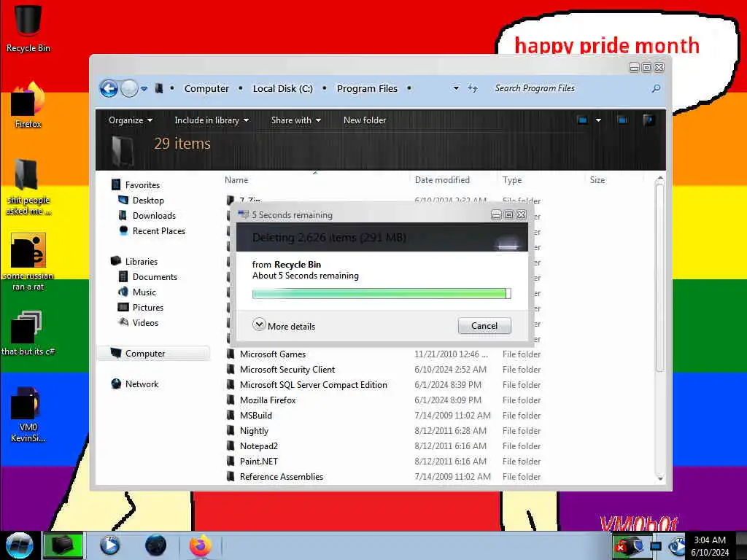
Task: Select the Reference Assemblies folder
Action: click(281, 476)
